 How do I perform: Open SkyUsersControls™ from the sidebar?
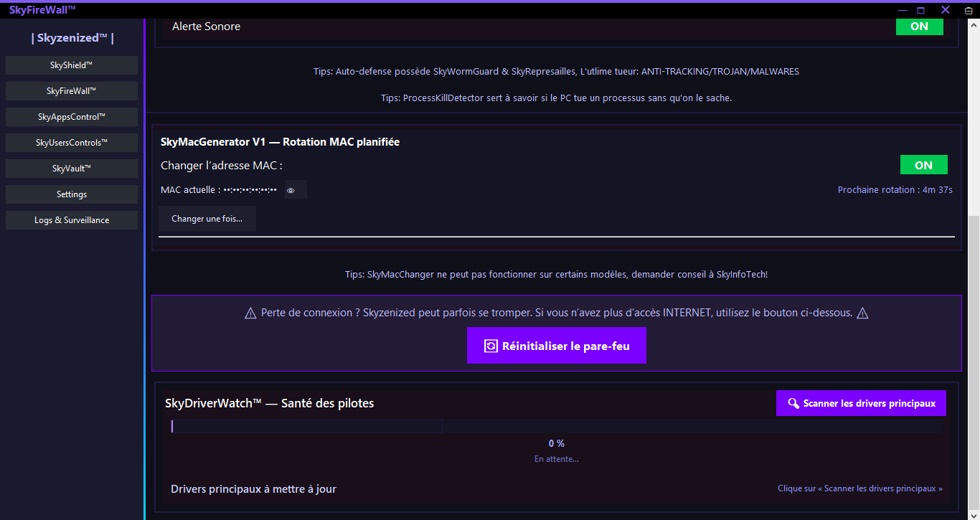(x=72, y=143)
